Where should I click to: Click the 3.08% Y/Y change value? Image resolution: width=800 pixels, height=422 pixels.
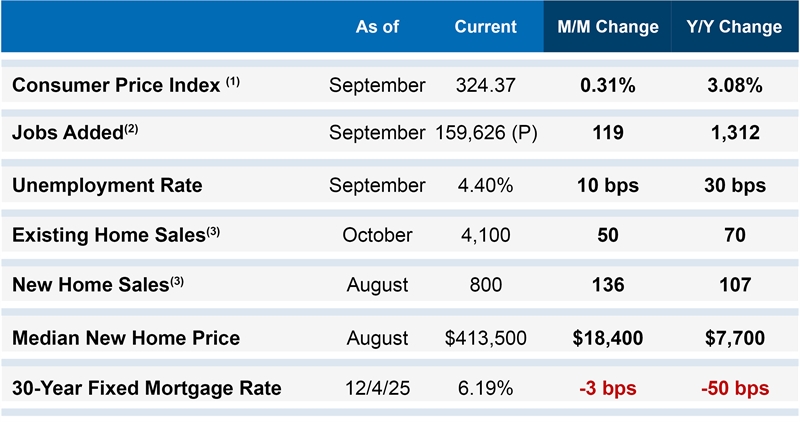click(x=734, y=85)
